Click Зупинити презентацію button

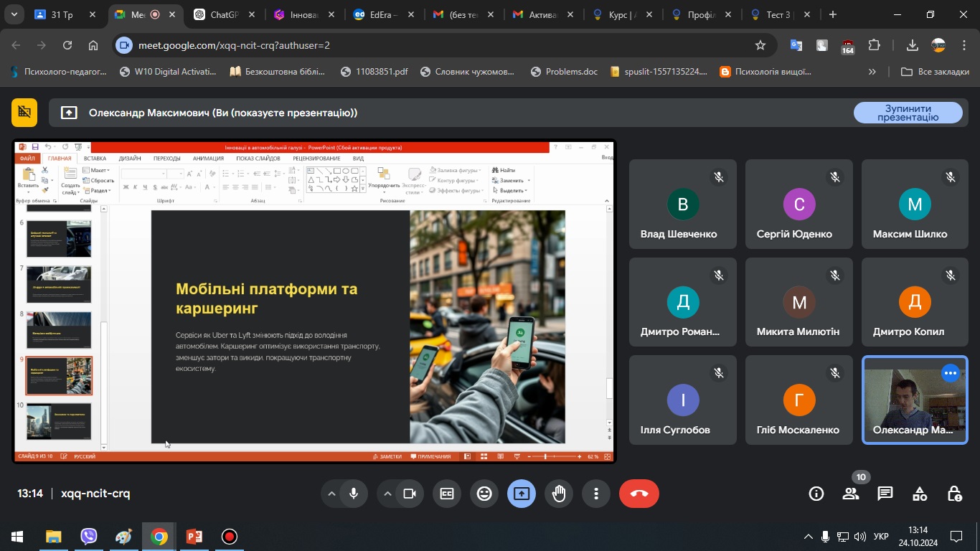pyautogui.click(x=908, y=113)
